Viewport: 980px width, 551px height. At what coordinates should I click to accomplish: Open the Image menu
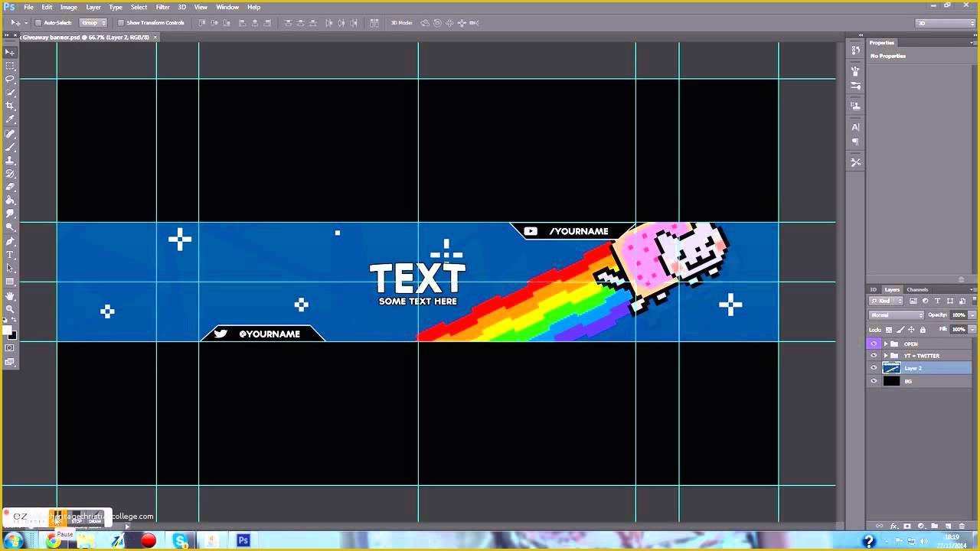coord(69,7)
